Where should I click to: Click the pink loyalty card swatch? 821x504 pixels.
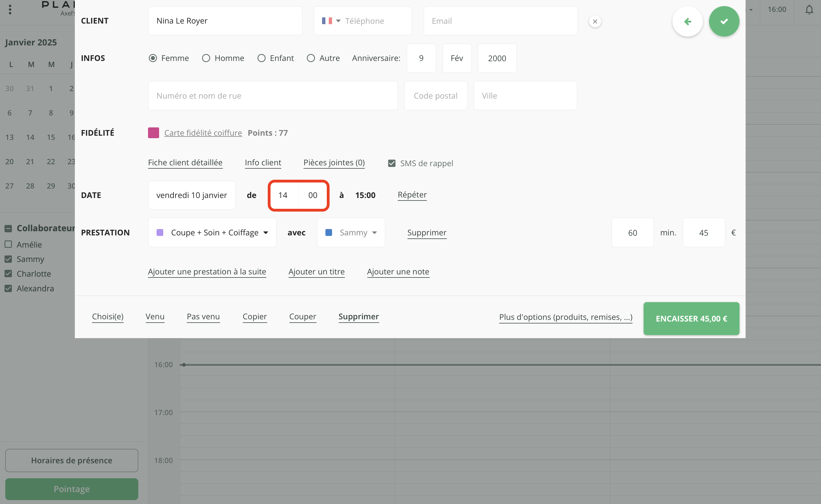pyautogui.click(x=154, y=133)
